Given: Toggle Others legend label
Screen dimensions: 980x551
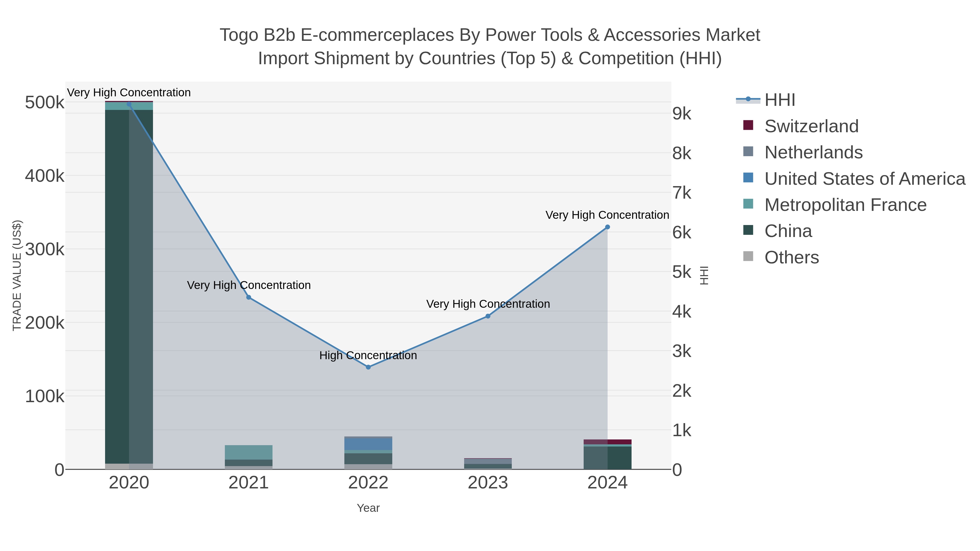Looking at the screenshot, I should point(792,257).
